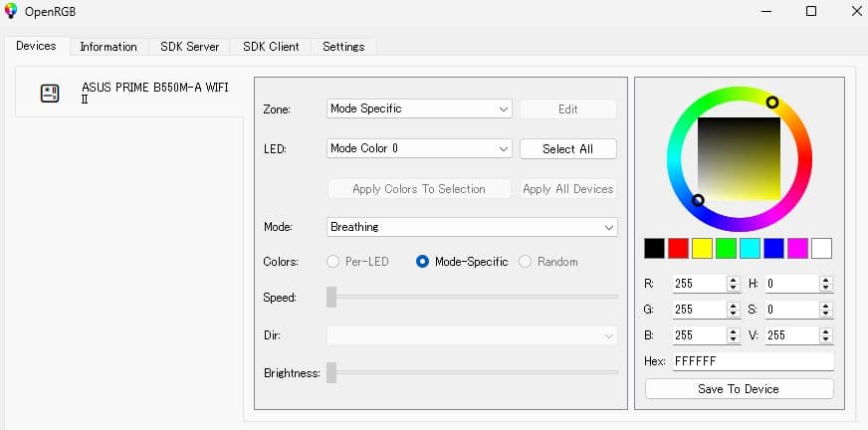
Task: Click the square's selector circle at bottom-left
Action: pos(698,200)
